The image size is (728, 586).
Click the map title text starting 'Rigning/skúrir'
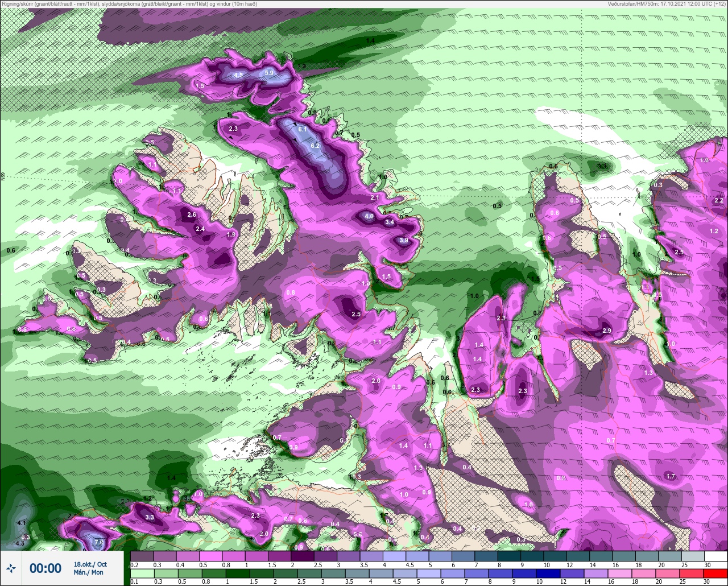(x=129, y=3)
